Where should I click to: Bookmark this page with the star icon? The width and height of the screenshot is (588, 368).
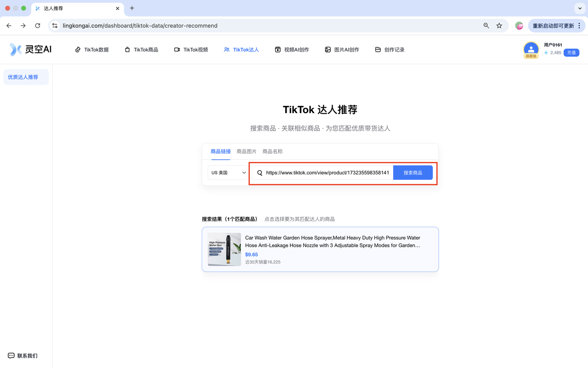[499, 26]
